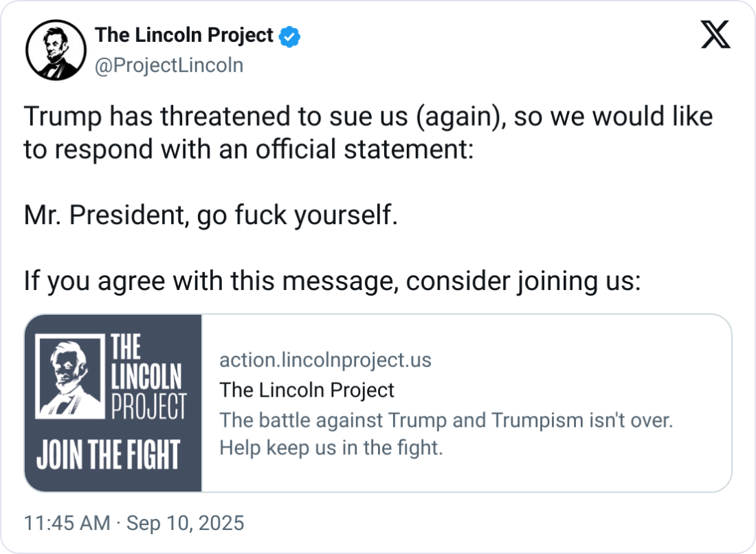Open the action.lincolnproject.us domain link
This screenshot has width=756, height=554.
pos(326,360)
